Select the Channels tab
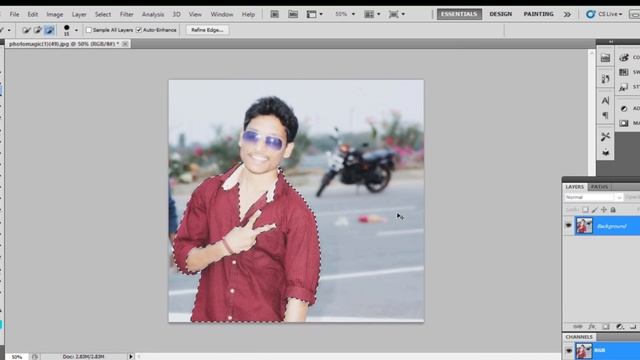The height and width of the screenshot is (360, 640). point(579,337)
